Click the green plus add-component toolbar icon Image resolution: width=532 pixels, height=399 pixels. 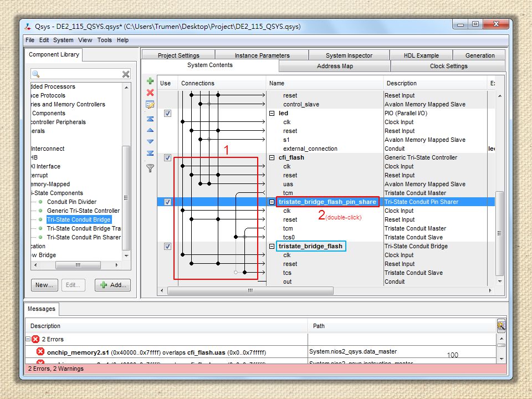coord(150,81)
